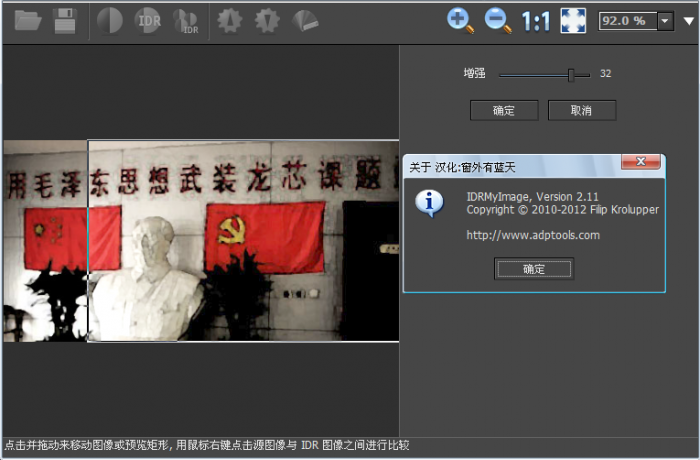Cancel enhancement with the 取消 button
Screen dimensions: 700x460
pos(582,110)
